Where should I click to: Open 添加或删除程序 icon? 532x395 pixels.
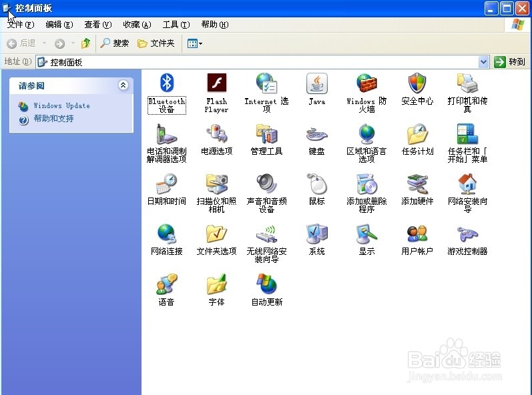pyautogui.click(x=366, y=183)
